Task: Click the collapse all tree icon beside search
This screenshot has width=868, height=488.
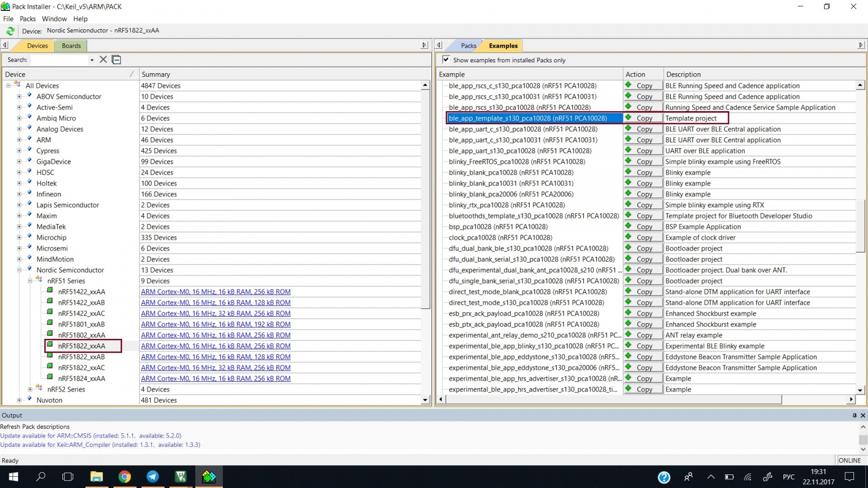Action: (116, 60)
